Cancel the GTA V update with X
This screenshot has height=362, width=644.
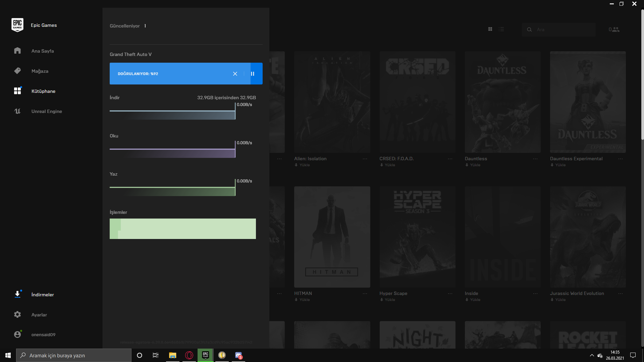click(x=235, y=74)
